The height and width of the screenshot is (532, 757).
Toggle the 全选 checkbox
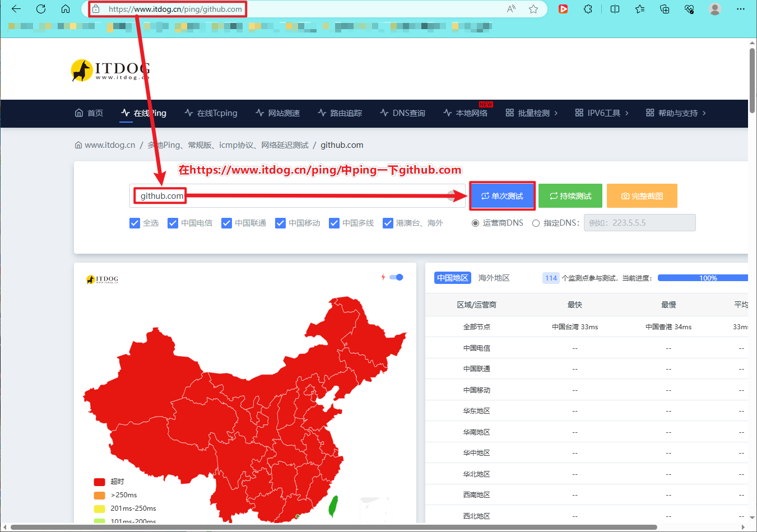point(134,223)
